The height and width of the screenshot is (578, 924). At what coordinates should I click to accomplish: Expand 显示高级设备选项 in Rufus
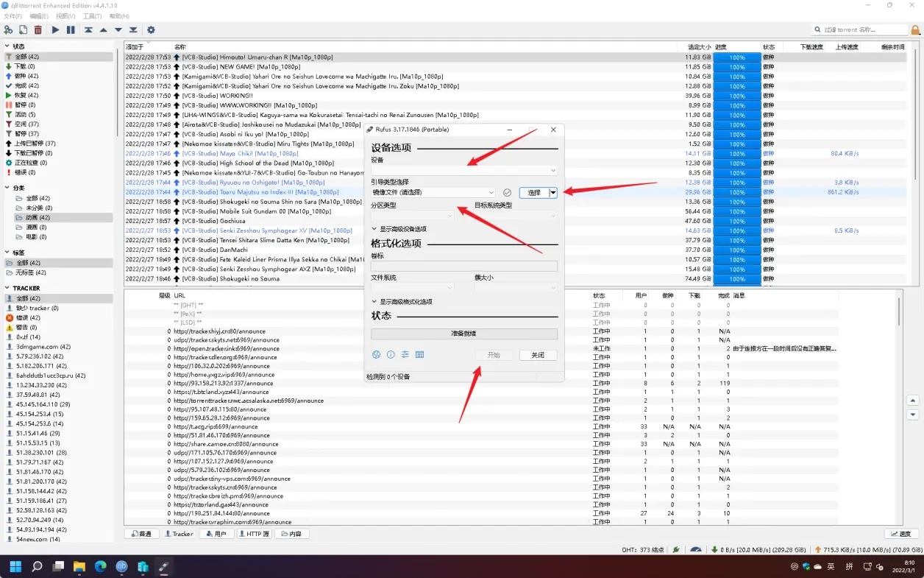point(399,229)
